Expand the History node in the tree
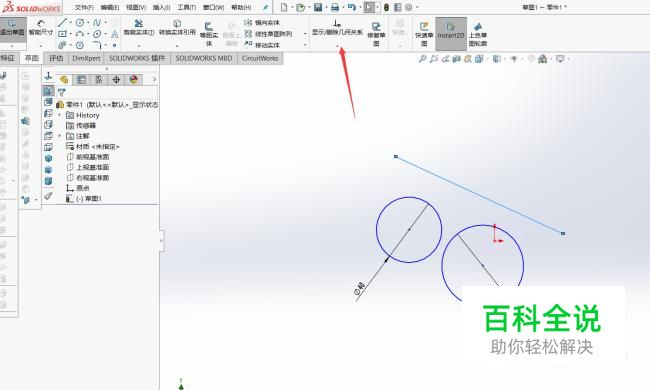The width and height of the screenshot is (650, 390). coord(60,115)
